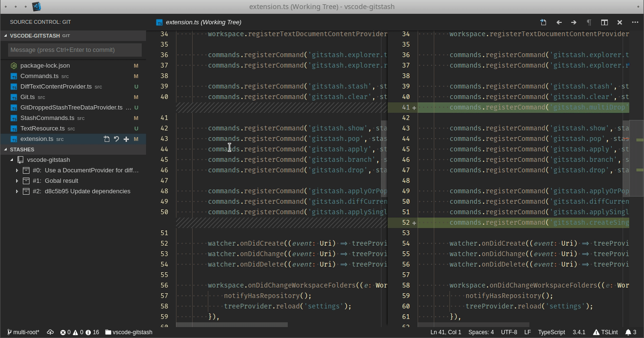Click TypeScript version 3.4.1

(579, 332)
